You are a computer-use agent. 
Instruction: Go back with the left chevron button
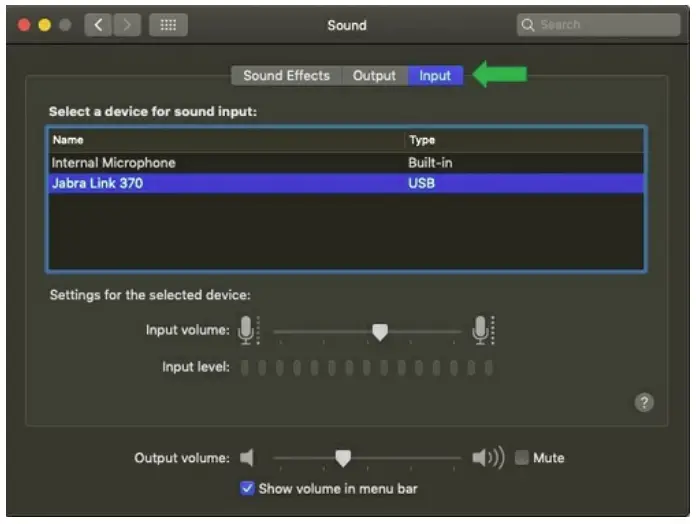click(98, 25)
